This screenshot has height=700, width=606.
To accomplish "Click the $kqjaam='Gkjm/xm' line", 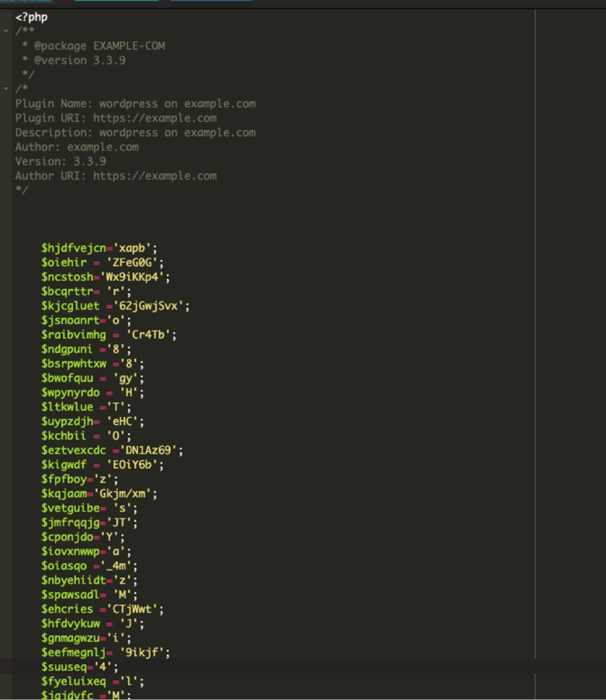I will coord(99,494).
